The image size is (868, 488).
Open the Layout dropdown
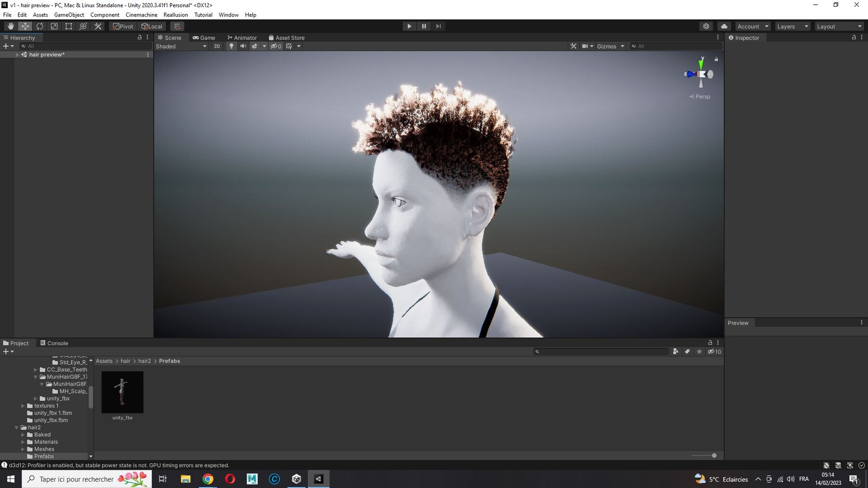(839, 26)
